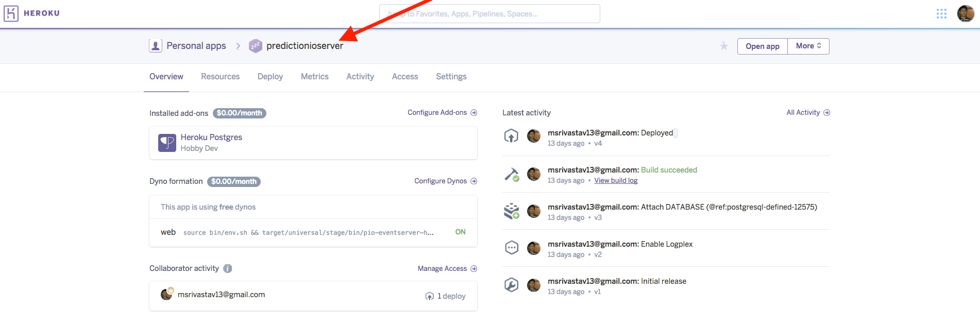Click collaborator avatar beside msrivastav13@gmail.com
Image resolution: width=980 pixels, height=325 pixels.
pos(166,294)
